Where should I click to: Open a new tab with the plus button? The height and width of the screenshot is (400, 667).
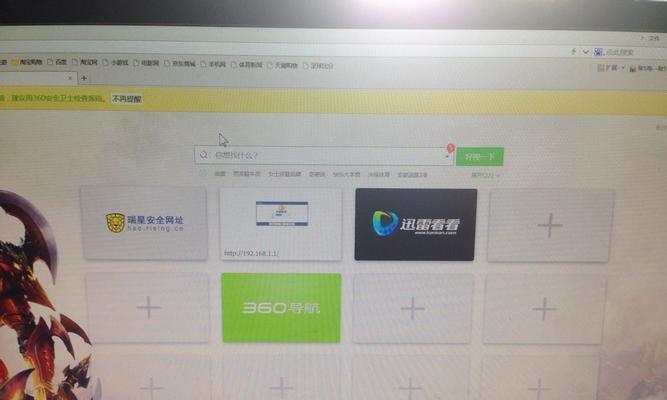pos(84,78)
